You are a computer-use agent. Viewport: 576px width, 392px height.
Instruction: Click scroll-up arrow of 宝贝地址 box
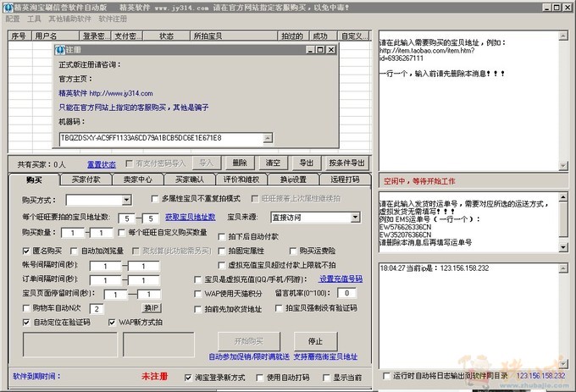563,36
